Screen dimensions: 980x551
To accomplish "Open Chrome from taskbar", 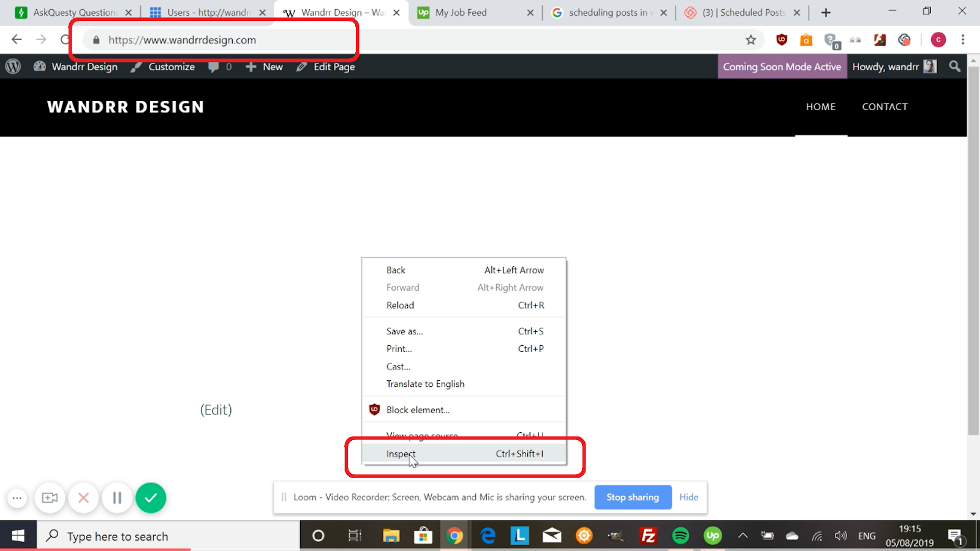I will (454, 536).
